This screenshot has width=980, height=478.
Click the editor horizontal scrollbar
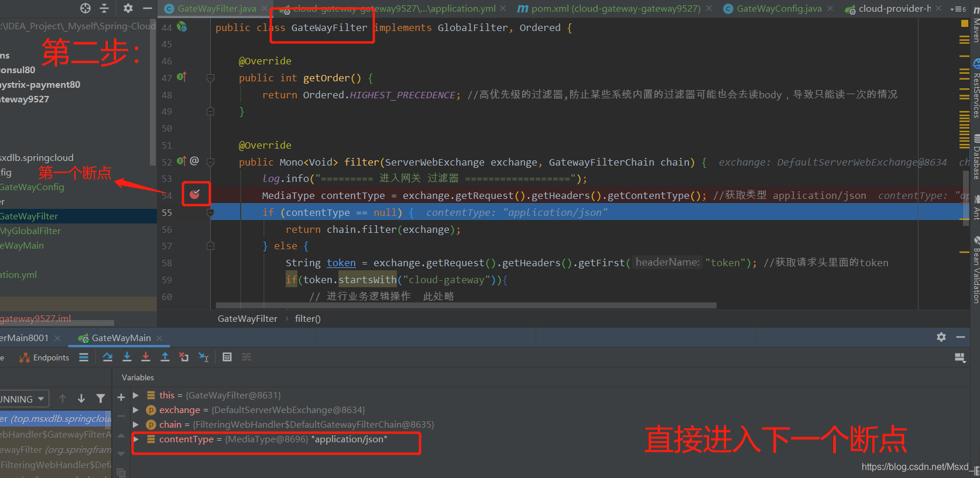pos(466,305)
